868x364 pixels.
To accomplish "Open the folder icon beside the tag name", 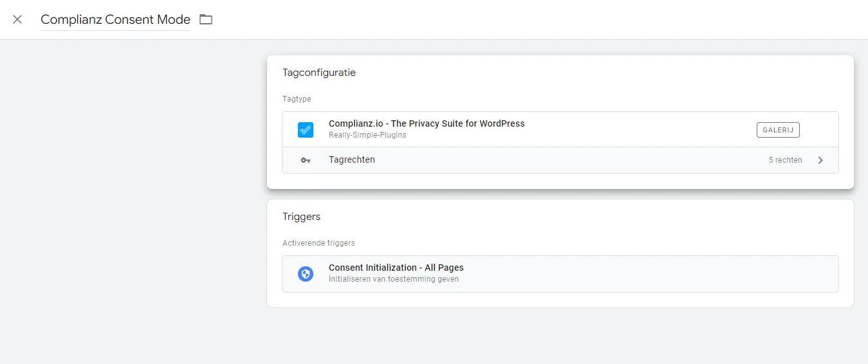I will 206,19.
